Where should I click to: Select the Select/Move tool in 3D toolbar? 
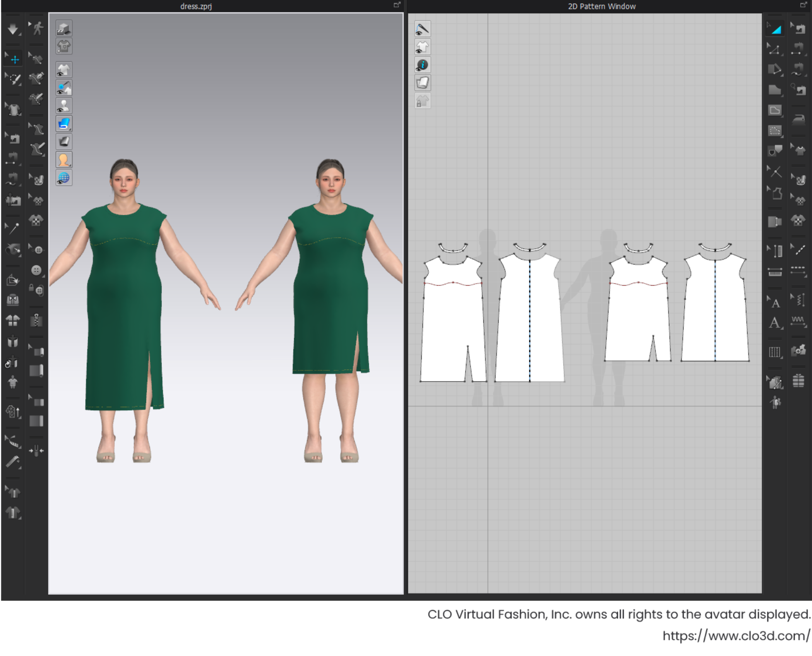14,60
